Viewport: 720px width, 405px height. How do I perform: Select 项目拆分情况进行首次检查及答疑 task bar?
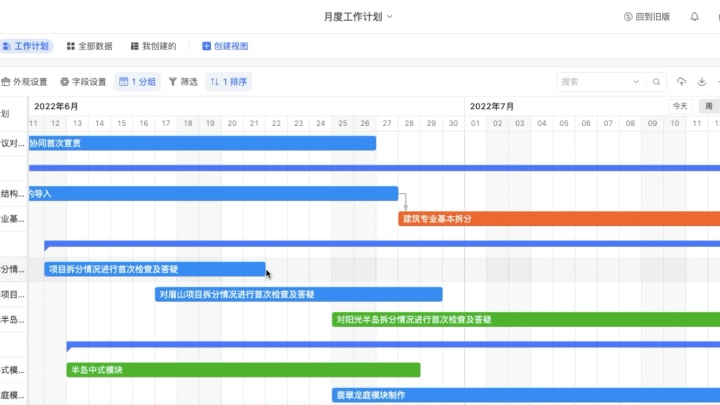[155, 269]
